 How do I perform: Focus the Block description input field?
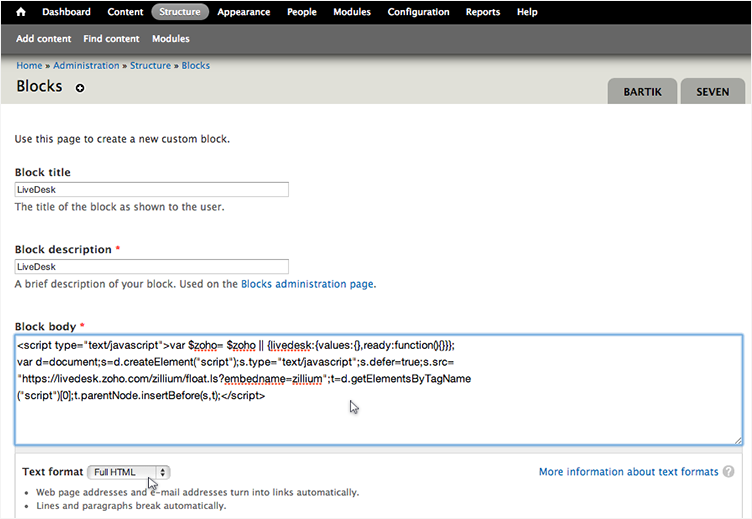pos(152,267)
